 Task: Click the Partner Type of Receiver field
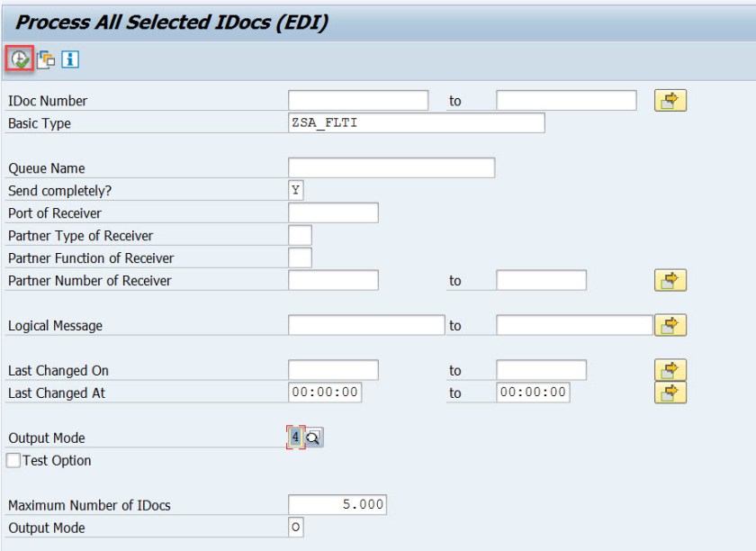[x=300, y=235]
